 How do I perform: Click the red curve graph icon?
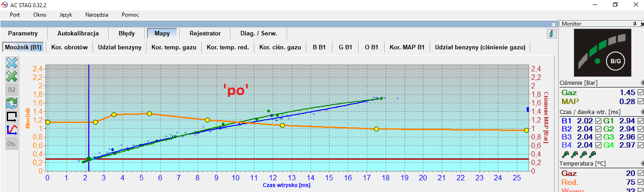[x=11, y=130]
